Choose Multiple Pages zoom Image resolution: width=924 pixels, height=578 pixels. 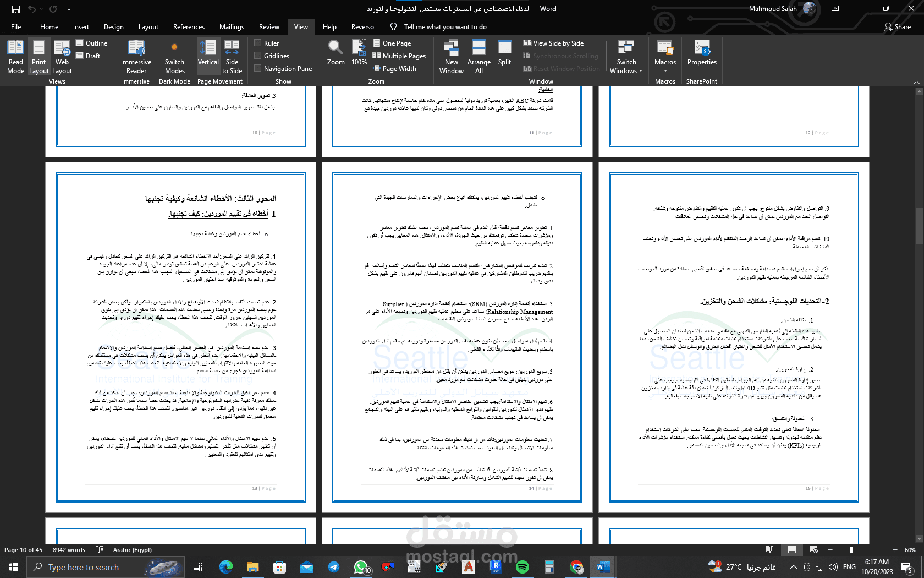[399, 56]
